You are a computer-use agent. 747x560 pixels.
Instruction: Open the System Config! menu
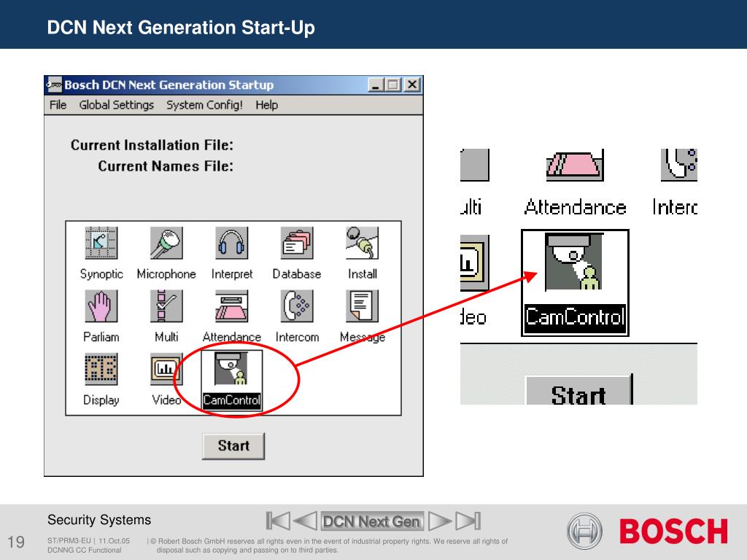tap(204, 105)
